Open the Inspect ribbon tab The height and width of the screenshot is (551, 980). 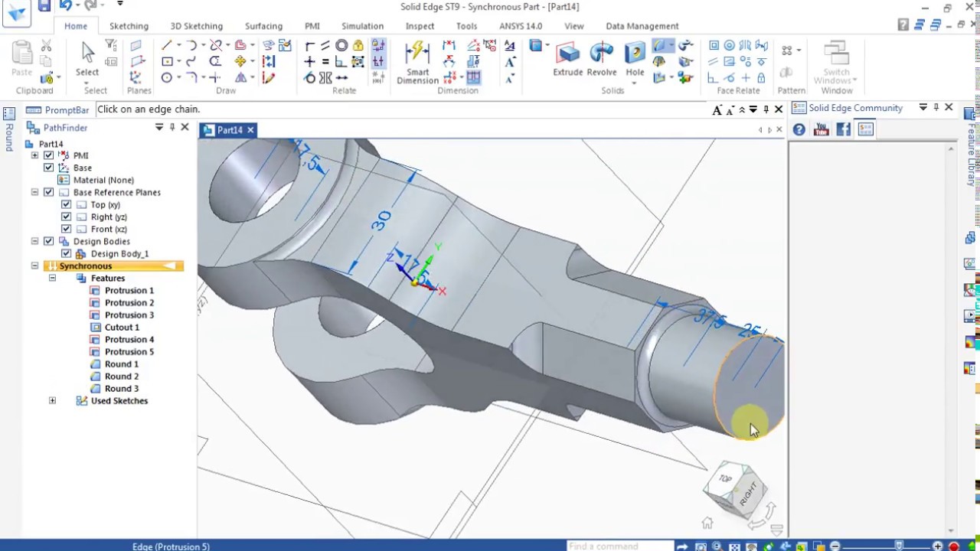pos(420,26)
